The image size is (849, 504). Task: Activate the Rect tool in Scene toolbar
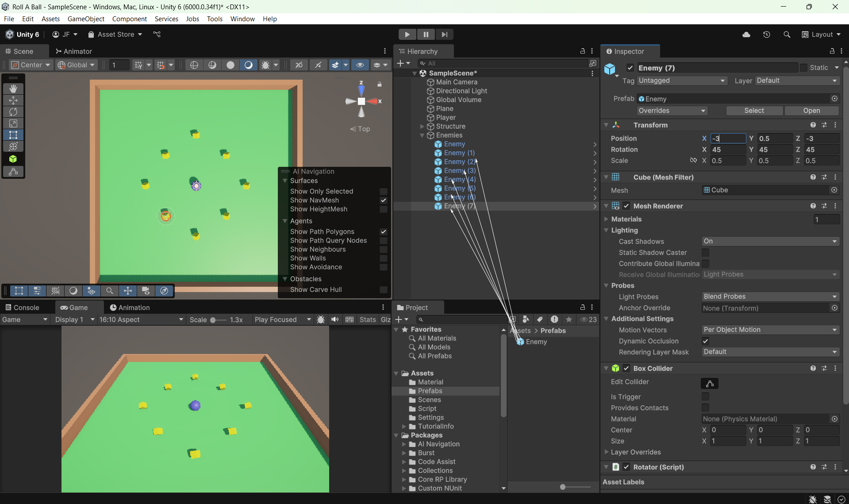point(13,135)
